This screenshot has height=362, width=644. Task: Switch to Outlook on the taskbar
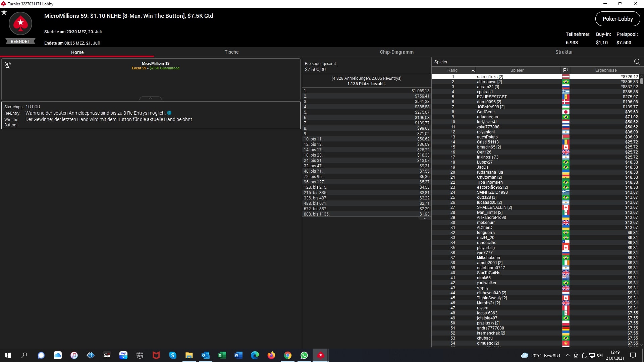(x=206, y=355)
